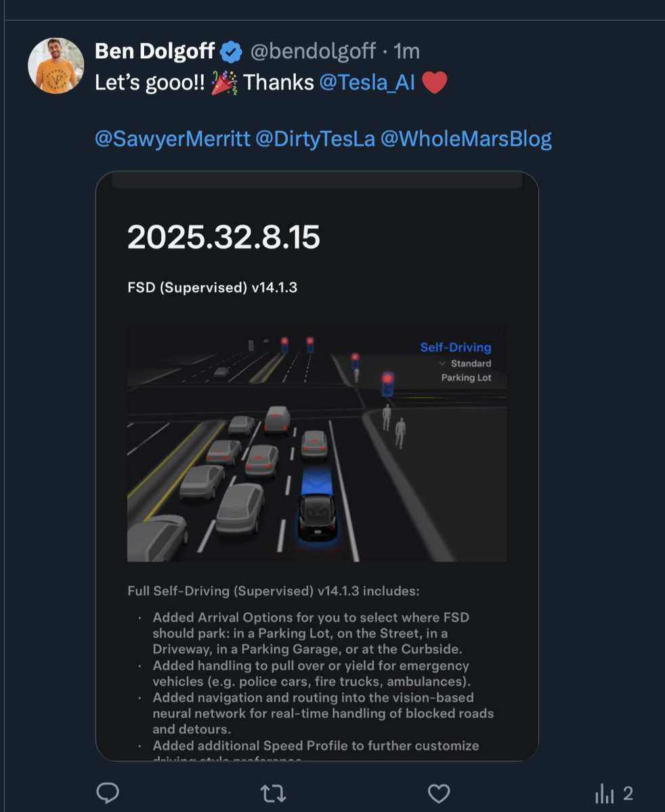Open the 1m timestamp of tweet

click(x=406, y=51)
